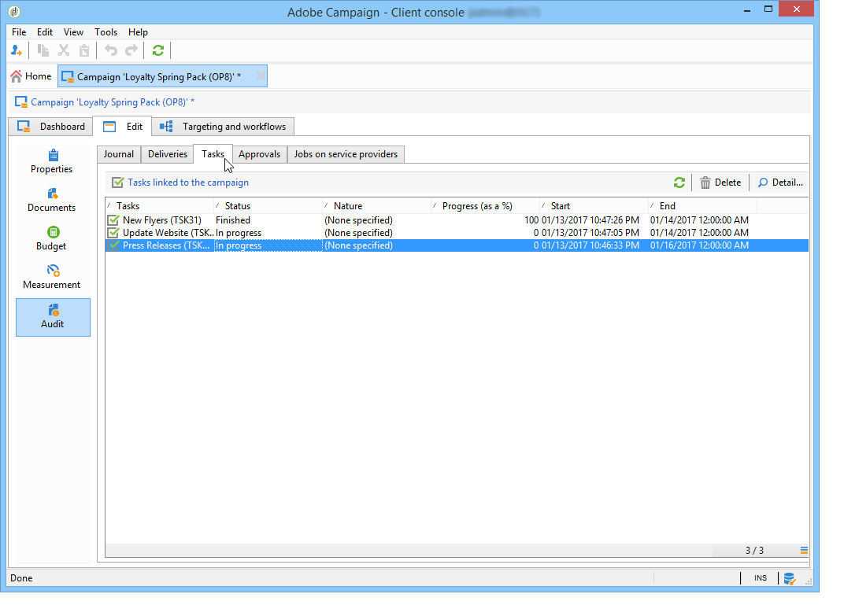Open the View menu

[73, 31]
